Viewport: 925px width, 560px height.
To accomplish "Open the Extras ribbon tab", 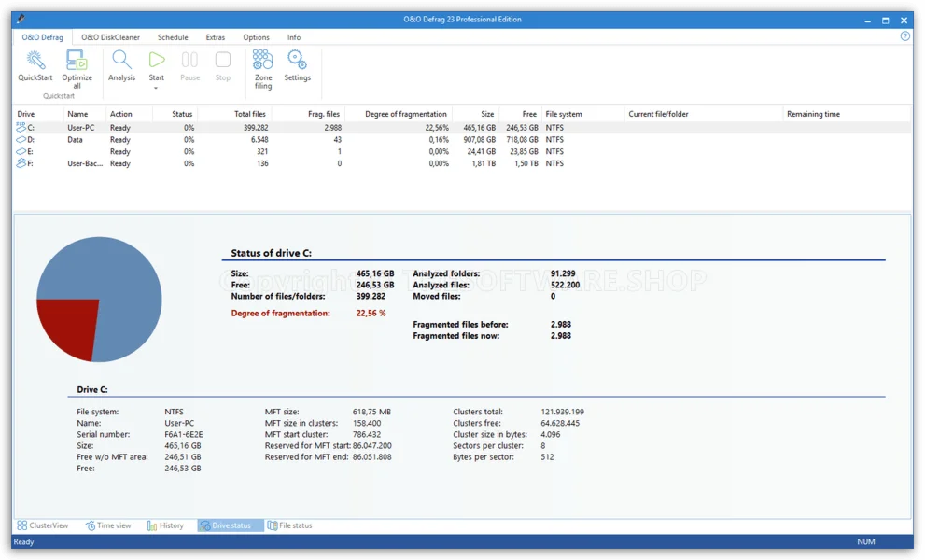I will [216, 37].
